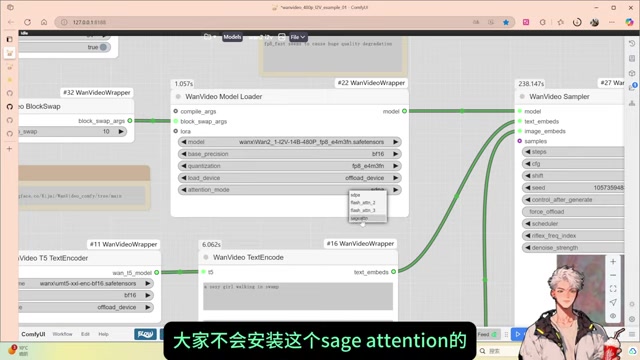
Task: Open the Edit menu
Action: click(85, 334)
